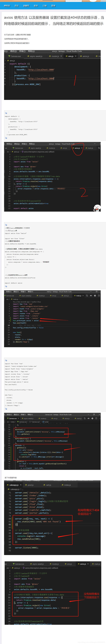The image size is (106, 644).
Task: Click the 接下来是服务端 paragraph text
Action: [10, 478]
